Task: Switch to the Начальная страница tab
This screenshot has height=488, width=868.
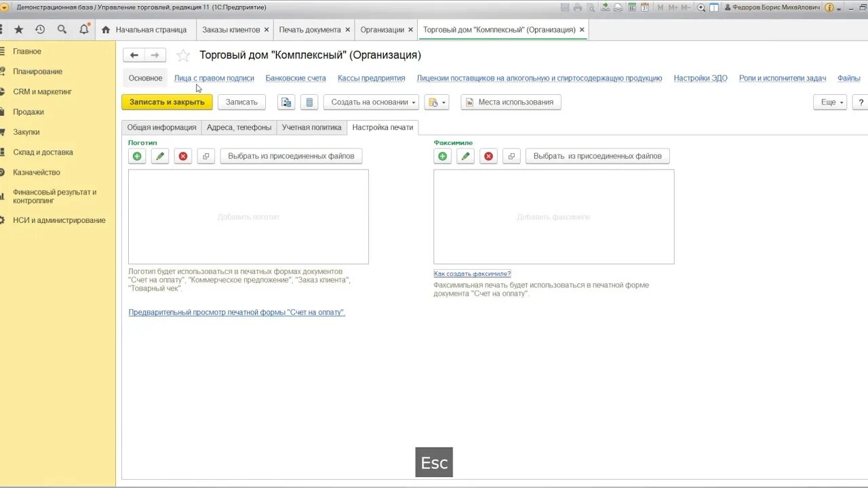Action: click(x=144, y=30)
